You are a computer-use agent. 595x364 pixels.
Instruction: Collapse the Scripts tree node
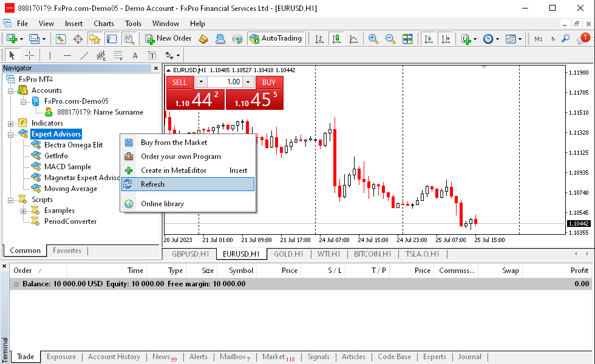(x=11, y=200)
